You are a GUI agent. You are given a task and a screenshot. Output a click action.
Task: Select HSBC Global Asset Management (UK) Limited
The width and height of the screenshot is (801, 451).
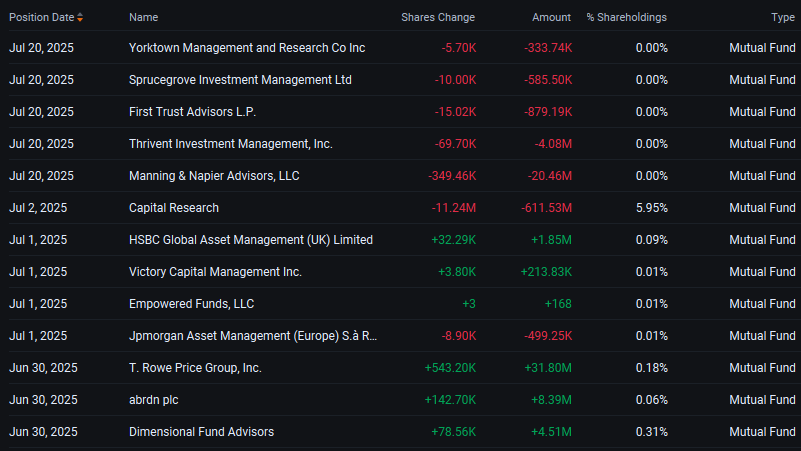pos(251,240)
